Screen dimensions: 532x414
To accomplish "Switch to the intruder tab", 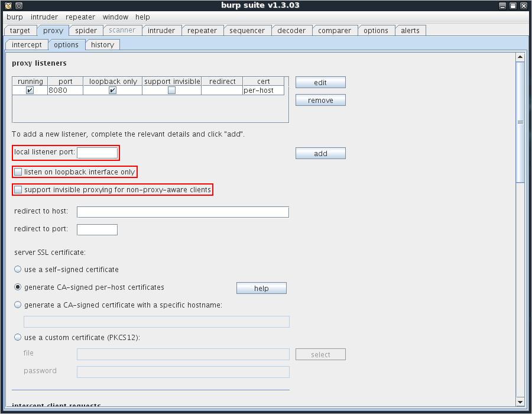I will point(161,31).
